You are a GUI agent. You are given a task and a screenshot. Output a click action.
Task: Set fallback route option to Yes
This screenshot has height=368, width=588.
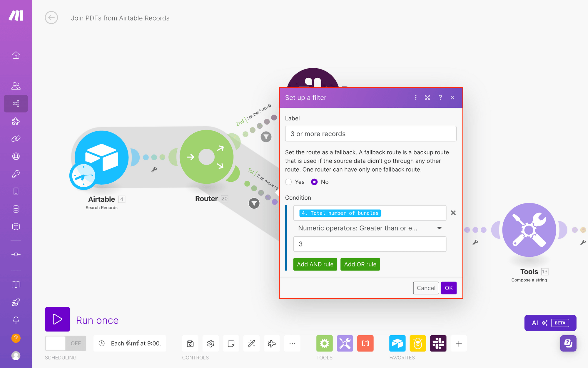tap(288, 182)
